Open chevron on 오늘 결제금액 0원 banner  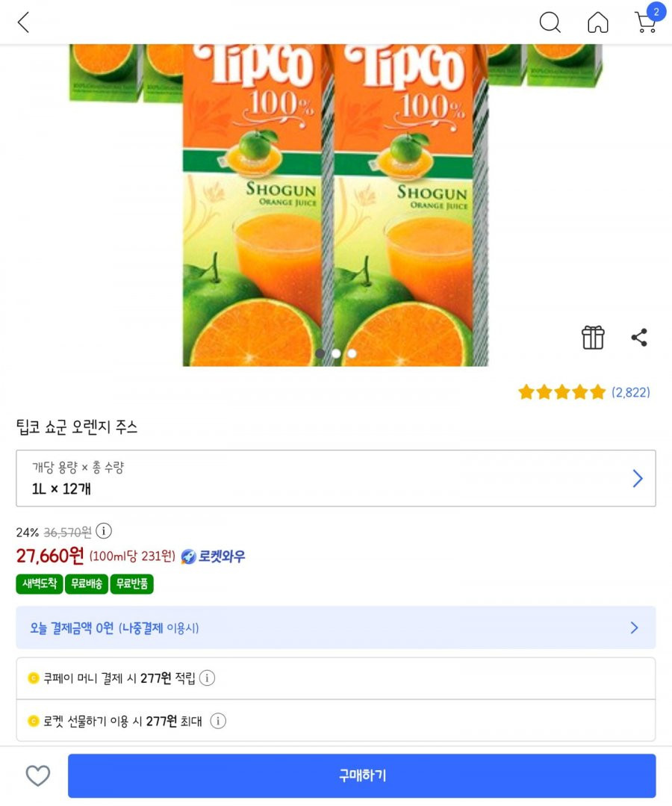[635, 627]
